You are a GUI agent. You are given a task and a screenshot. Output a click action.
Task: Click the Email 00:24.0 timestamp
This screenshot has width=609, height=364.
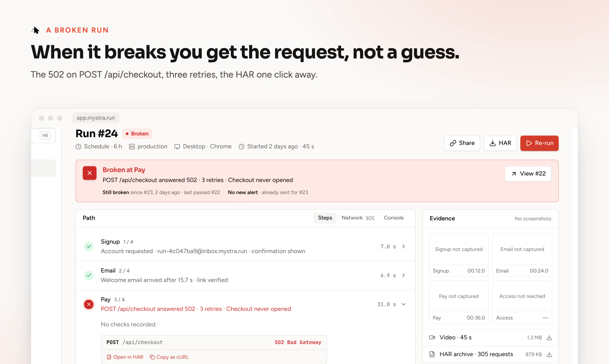pyautogui.click(x=539, y=271)
